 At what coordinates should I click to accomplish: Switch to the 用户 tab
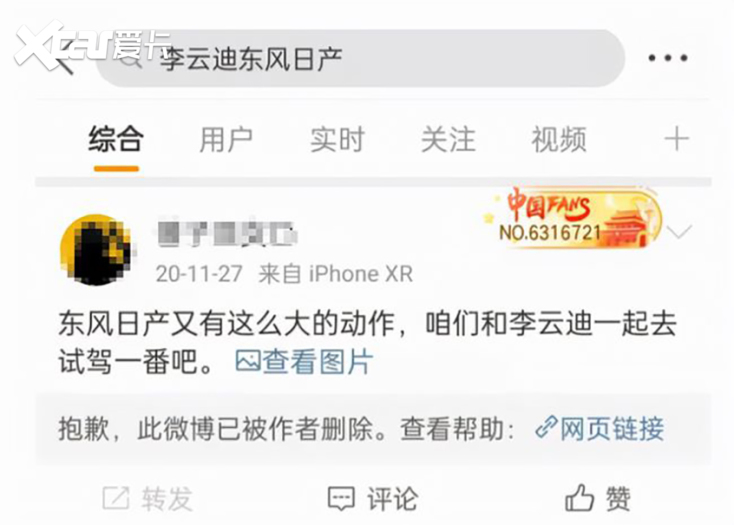coord(226,139)
